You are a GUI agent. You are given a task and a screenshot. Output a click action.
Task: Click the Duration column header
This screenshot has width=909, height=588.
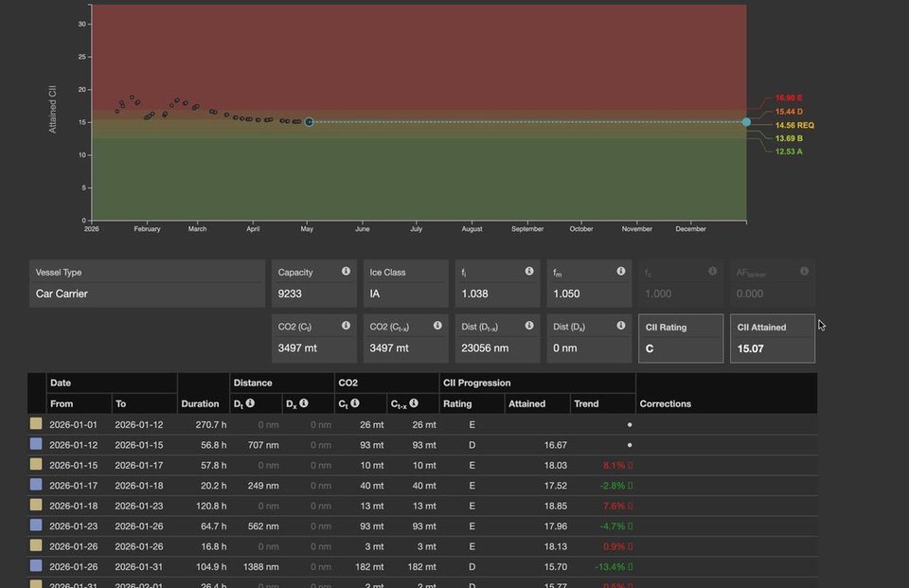pos(200,403)
